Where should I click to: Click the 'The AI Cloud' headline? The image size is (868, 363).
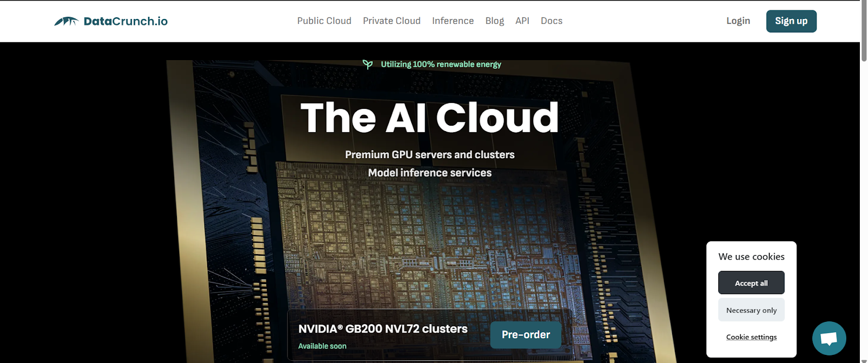point(430,118)
